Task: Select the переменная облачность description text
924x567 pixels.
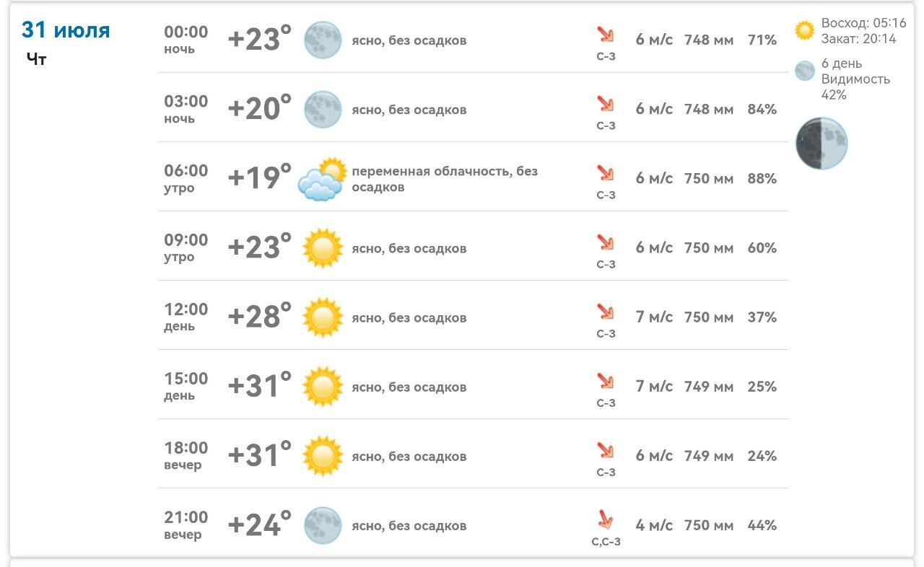Action: point(445,179)
